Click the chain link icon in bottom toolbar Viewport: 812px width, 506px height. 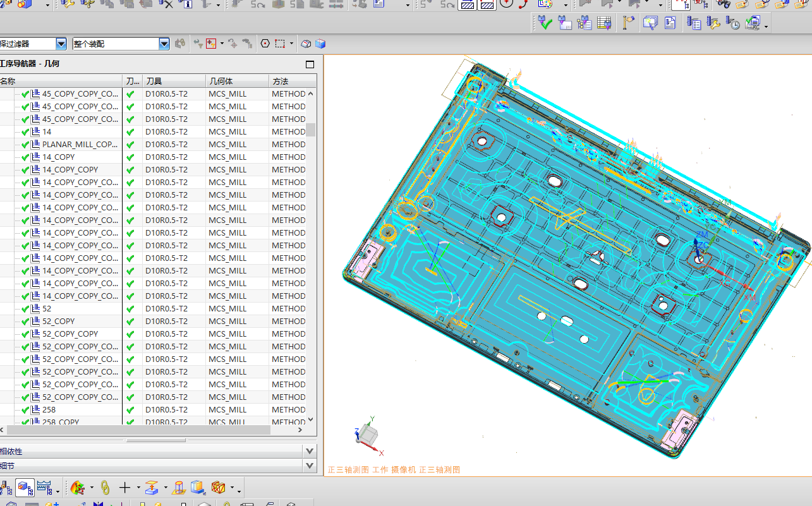click(x=106, y=488)
